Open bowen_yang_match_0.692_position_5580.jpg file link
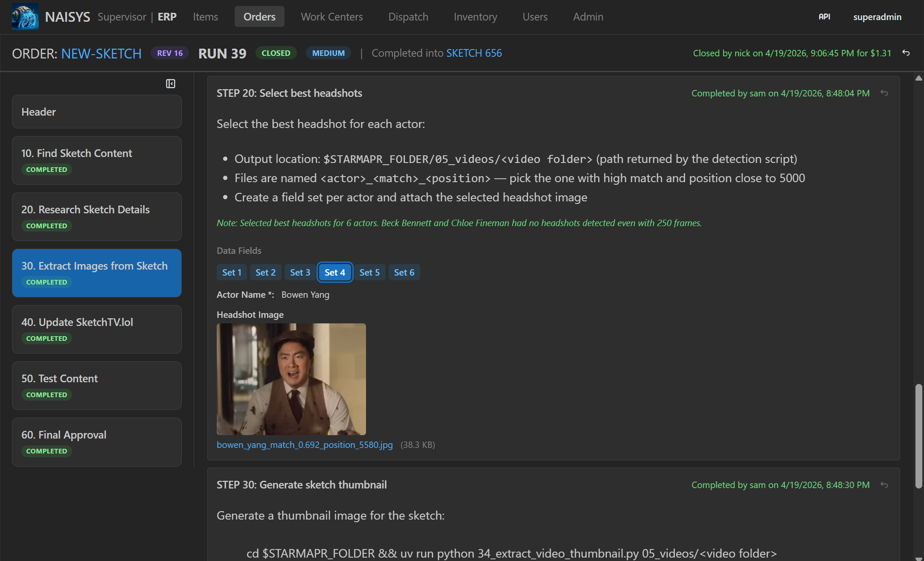 click(305, 445)
